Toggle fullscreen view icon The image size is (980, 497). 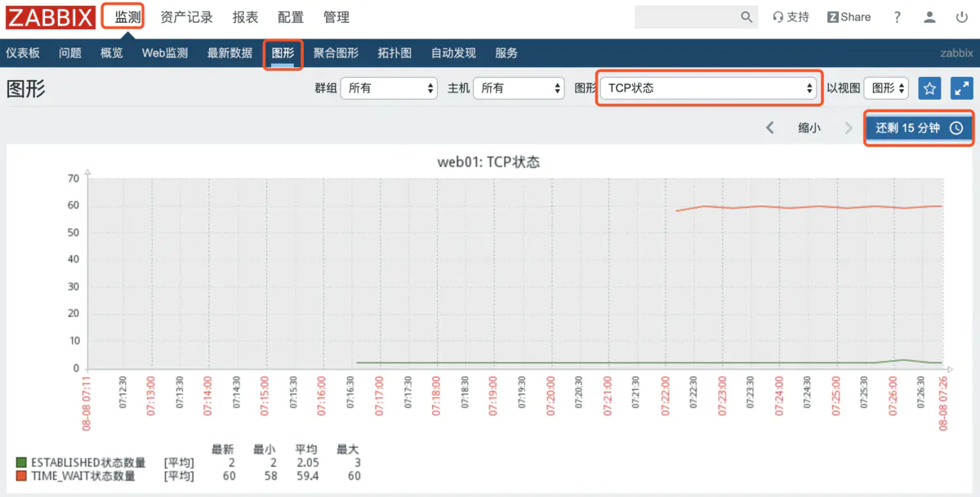tap(961, 88)
